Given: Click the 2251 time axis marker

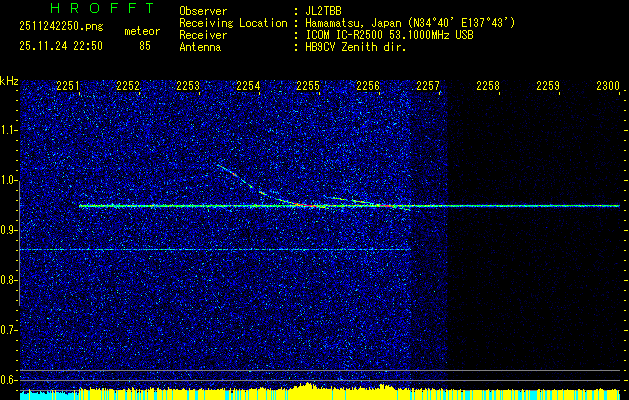Looking at the screenshot, I should pos(69,87).
